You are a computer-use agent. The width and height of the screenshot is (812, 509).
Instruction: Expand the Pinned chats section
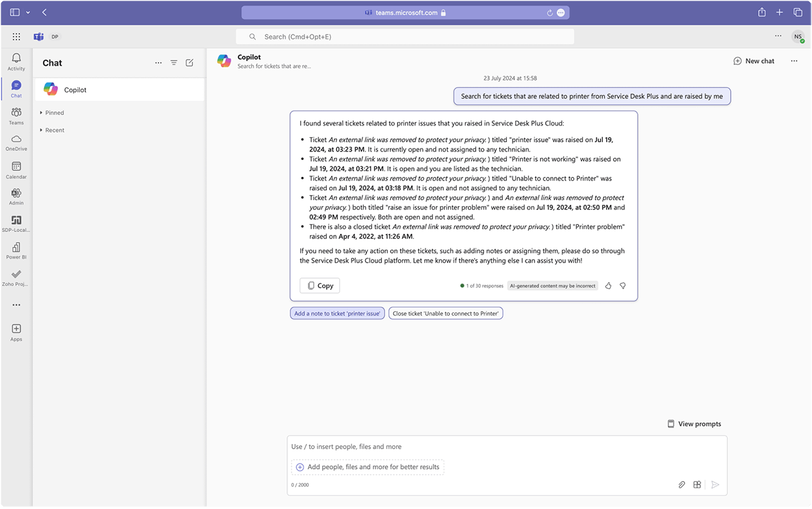point(52,113)
